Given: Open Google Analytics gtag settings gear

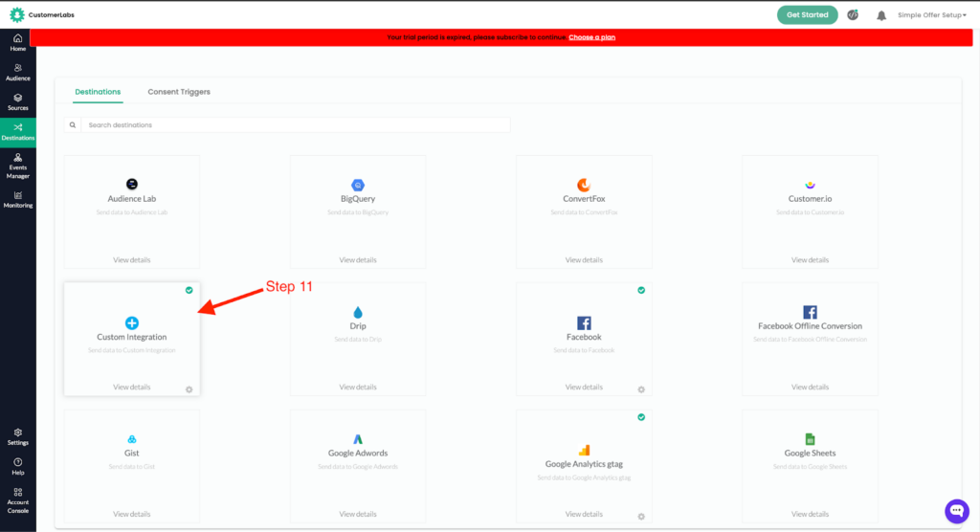Looking at the screenshot, I should click(x=641, y=517).
